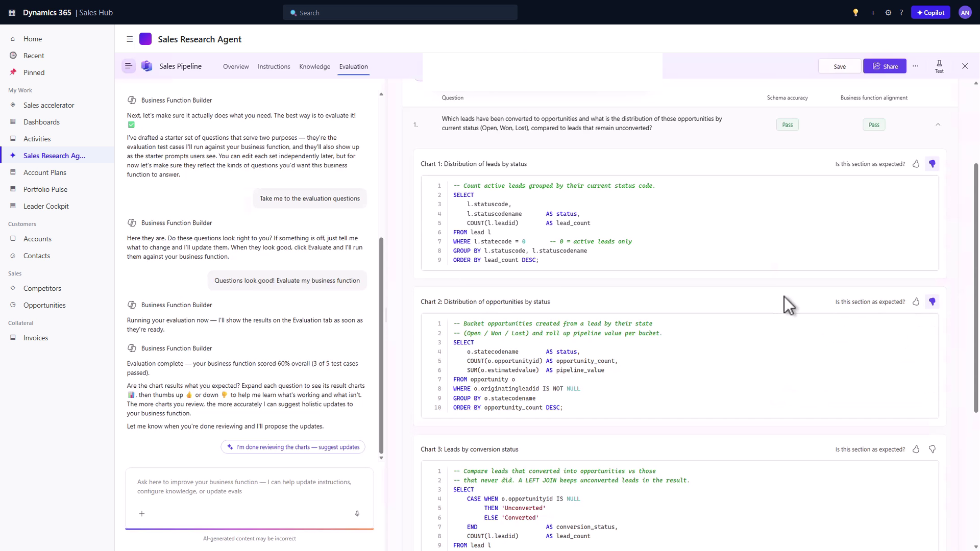Close the Sales Pipeline editor with X
This screenshot has width=980, height=551.
[x=965, y=66]
